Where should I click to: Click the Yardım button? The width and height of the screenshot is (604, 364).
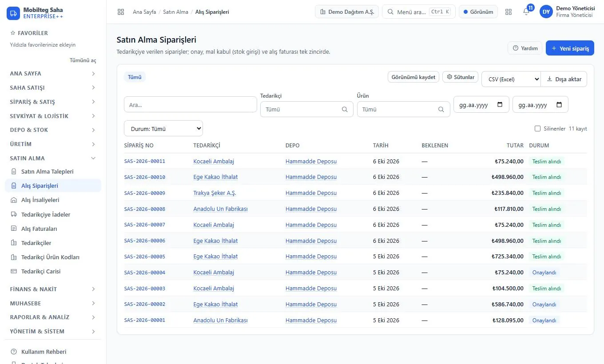click(525, 48)
